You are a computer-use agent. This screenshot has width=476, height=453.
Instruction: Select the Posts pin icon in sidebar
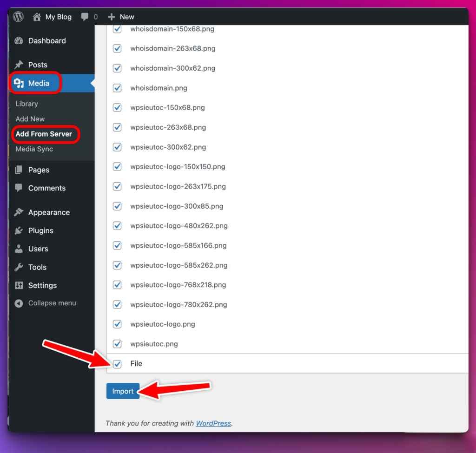click(x=19, y=65)
